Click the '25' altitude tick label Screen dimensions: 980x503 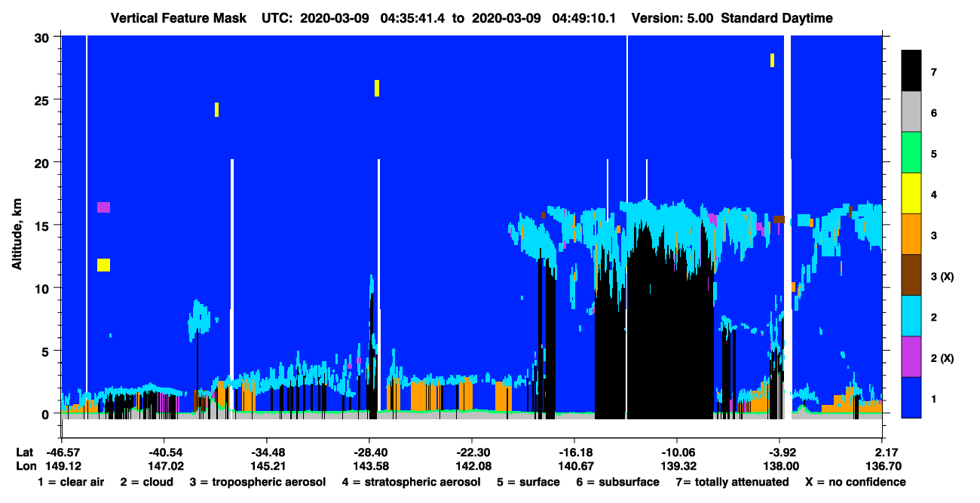click(x=41, y=100)
